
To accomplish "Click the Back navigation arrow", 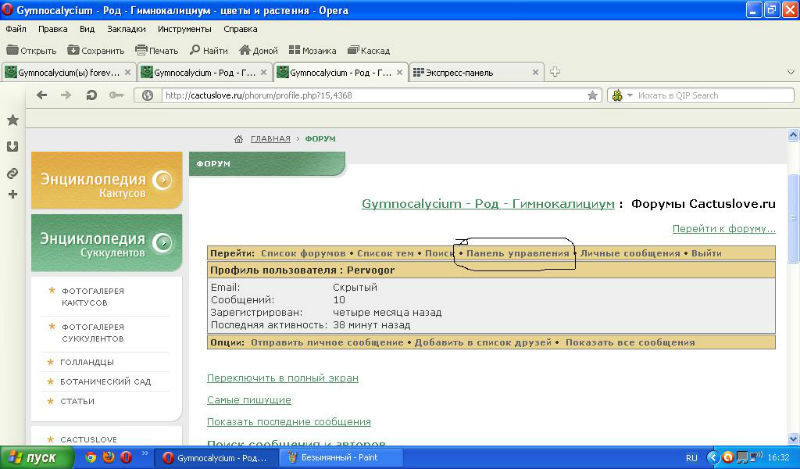I will [x=42, y=95].
